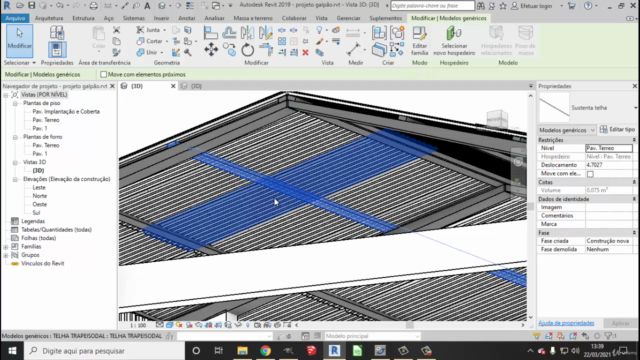This screenshot has width=640, height=360.
Task: Open the Modelo principal dropdown in status bar
Action: pos(372,336)
